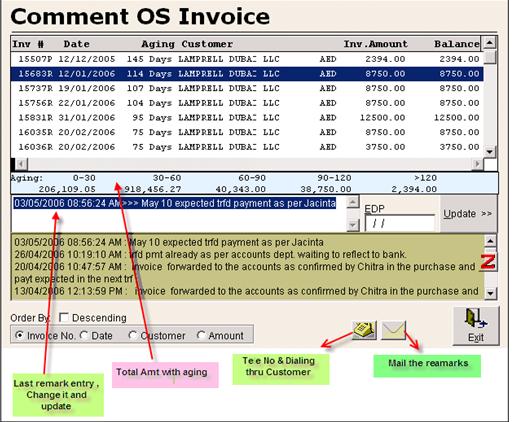Click the invoice list scroll up arrow
The image size is (516, 422).
[489, 43]
